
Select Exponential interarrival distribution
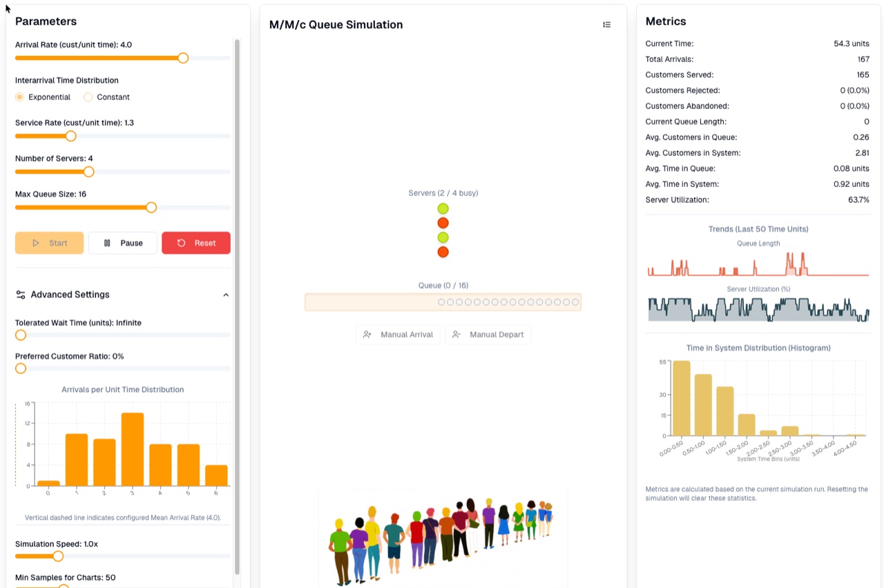(x=20, y=97)
